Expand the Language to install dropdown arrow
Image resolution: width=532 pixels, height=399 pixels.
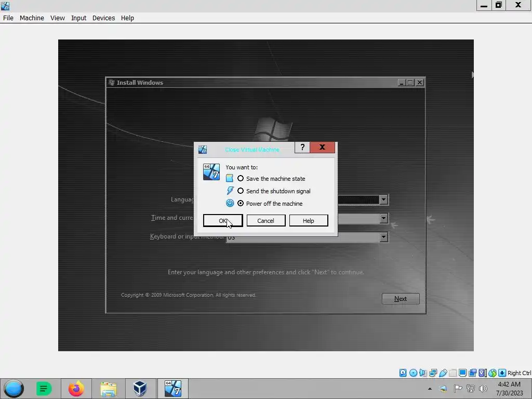pos(383,199)
